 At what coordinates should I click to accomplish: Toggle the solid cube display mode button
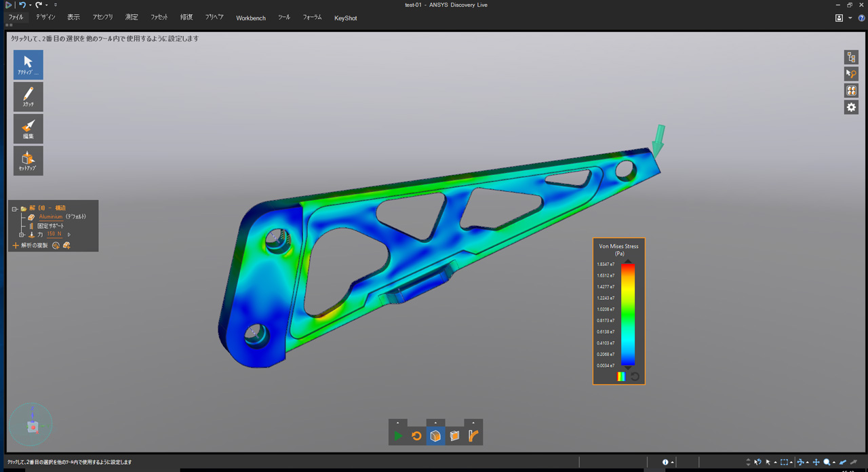click(x=435, y=436)
